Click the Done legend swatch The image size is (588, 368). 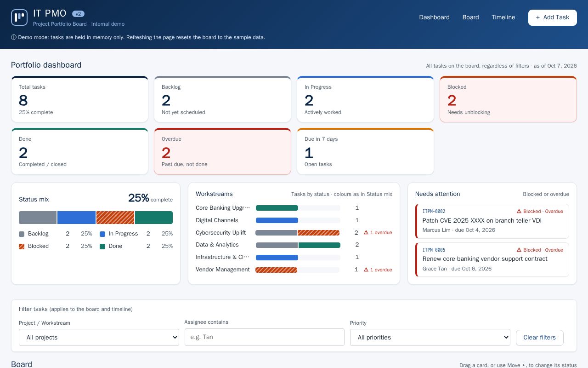[102, 247]
